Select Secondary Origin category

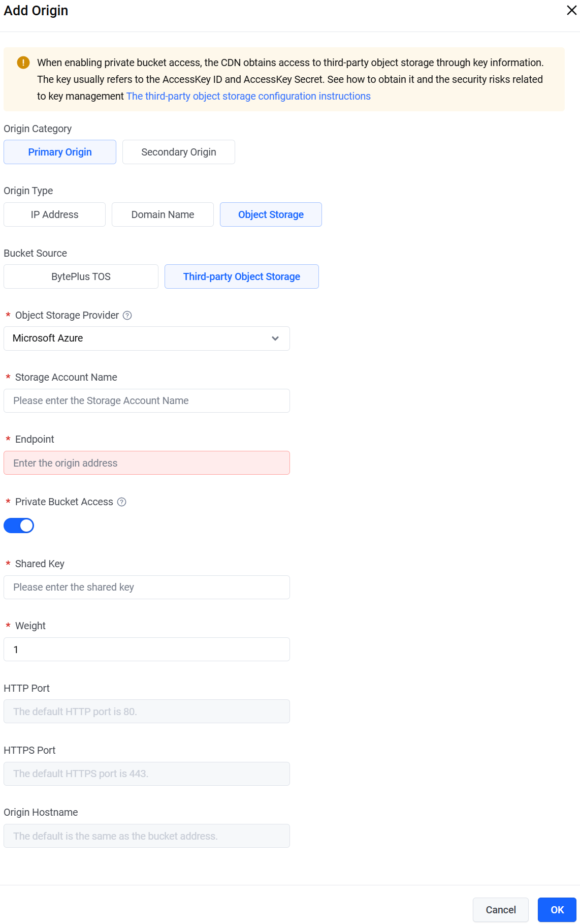pyautogui.click(x=179, y=152)
